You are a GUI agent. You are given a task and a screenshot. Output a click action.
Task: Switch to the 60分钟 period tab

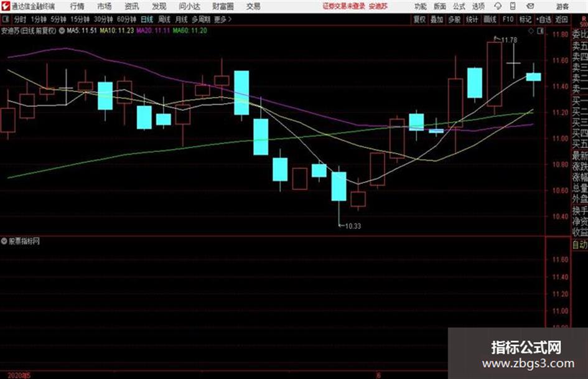pos(126,19)
